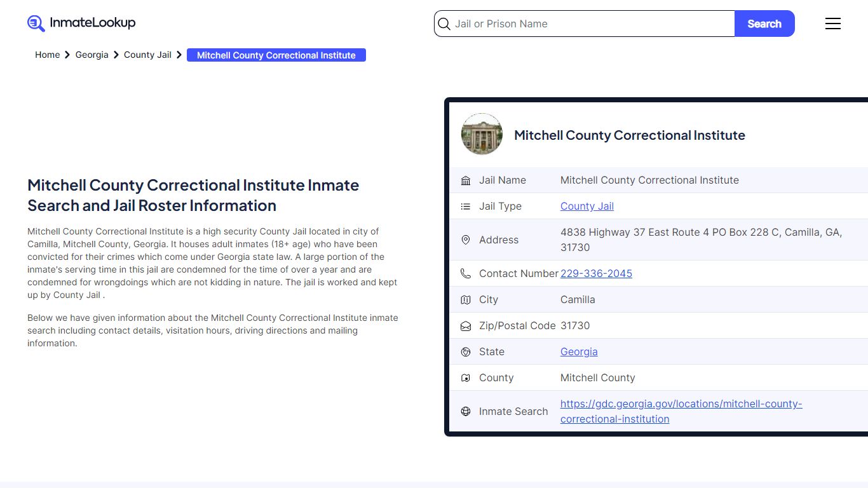Click the courthouse thumbnail image
Screen dimensions: 868x488
pos(482,134)
